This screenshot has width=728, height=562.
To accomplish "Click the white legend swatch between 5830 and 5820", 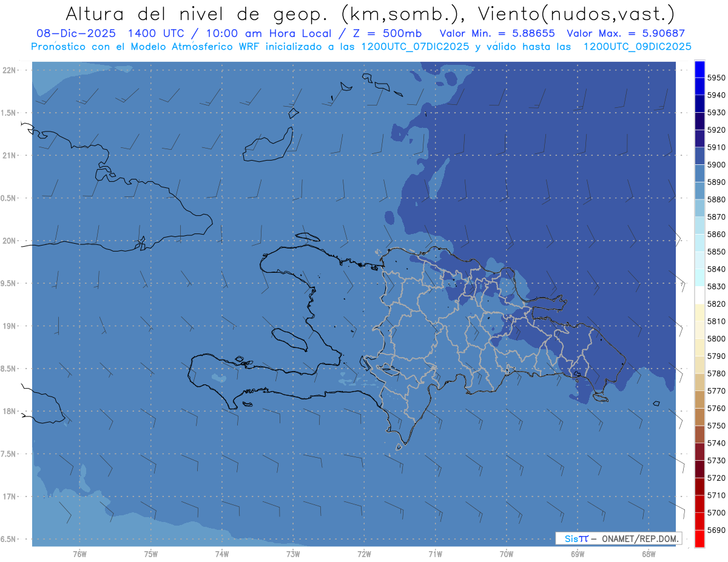I will [x=699, y=295].
